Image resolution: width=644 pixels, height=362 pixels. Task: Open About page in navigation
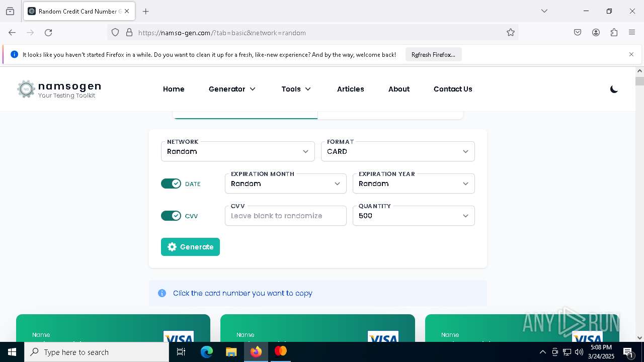[399, 89]
